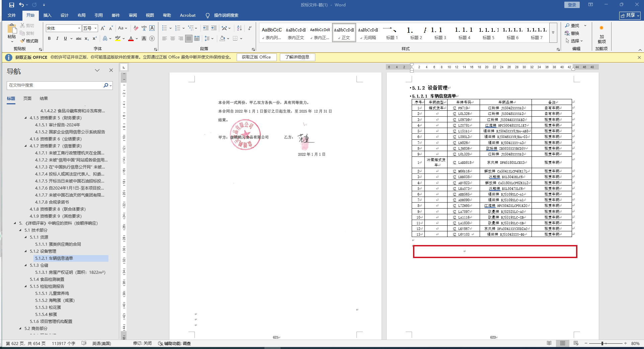The image size is (644, 349).
Task: Sort the selection with the A-Z icon
Action: [x=239, y=28]
